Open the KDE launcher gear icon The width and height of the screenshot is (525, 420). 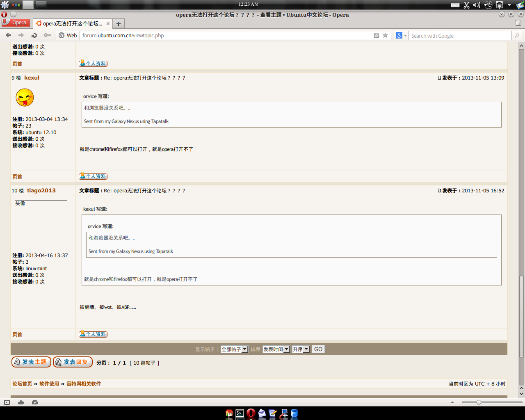click(x=5, y=5)
